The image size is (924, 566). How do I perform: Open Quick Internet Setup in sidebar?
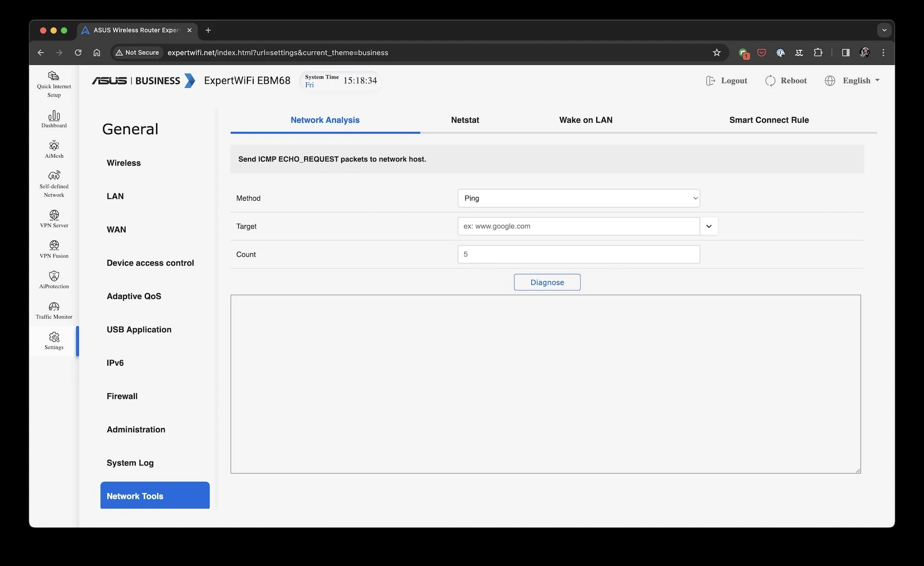54,84
